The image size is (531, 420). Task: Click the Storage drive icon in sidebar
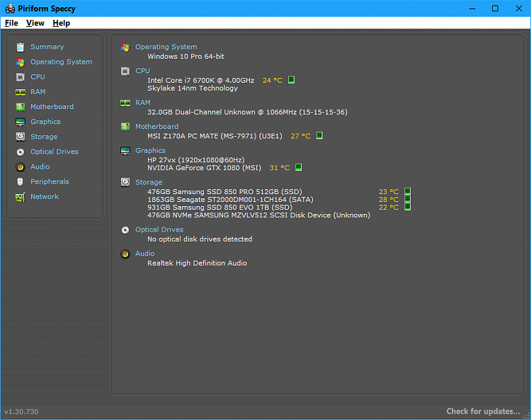[21, 137]
